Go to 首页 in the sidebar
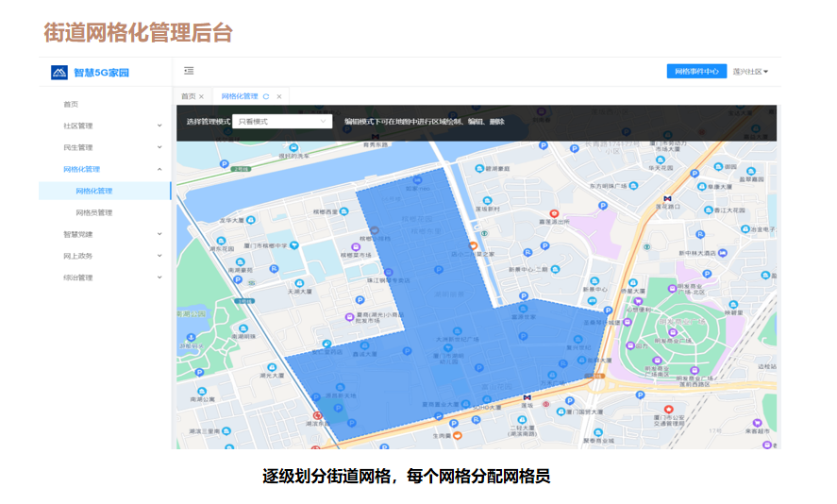This screenshot has width=837, height=504. pos(71,104)
